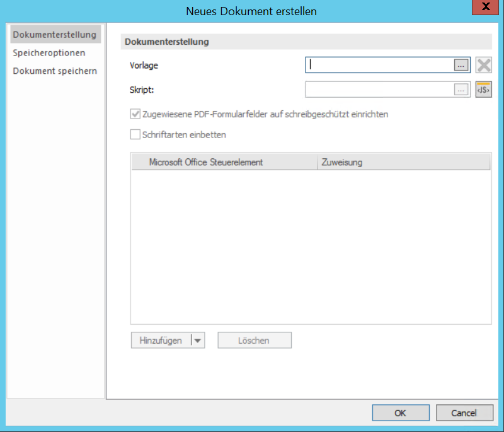Viewport: 504px width, 432px height.
Task: Sort by Zuweisung column header
Action: pos(404,162)
